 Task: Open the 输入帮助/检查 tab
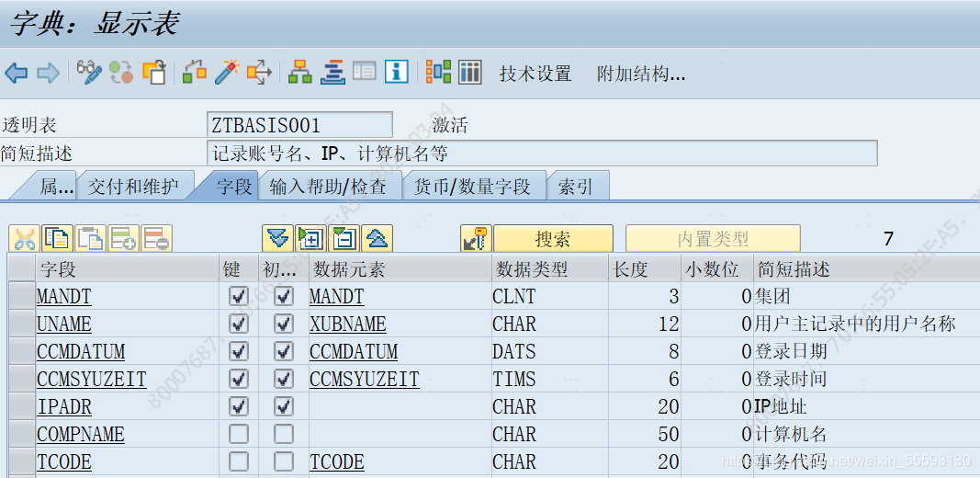pyautogui.click(x=329, y=186)
